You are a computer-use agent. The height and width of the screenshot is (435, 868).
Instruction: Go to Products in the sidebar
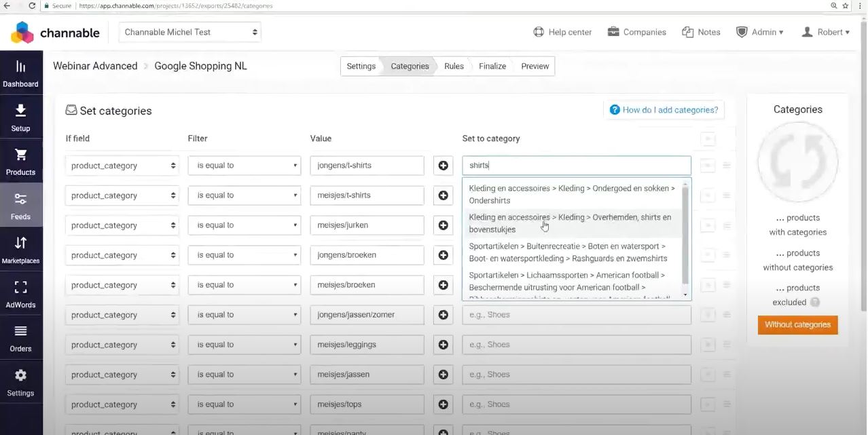pyautogui.click(x=20, y=162)
